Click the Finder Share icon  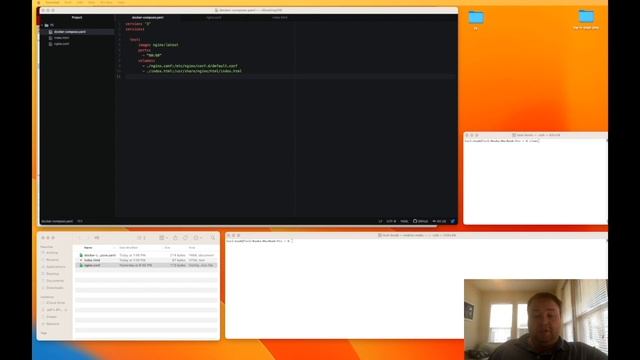(175, 238)
